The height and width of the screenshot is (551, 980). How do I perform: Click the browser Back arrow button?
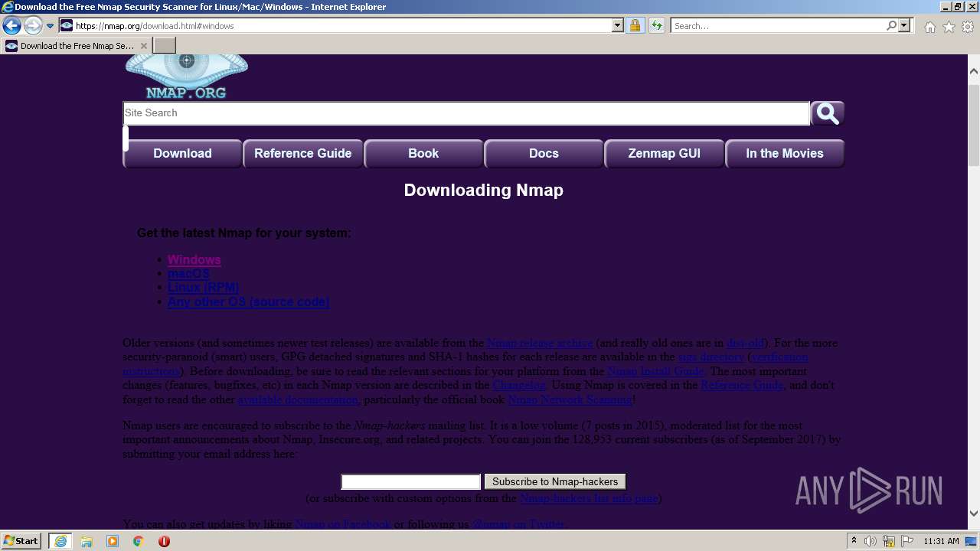(11, 26)
